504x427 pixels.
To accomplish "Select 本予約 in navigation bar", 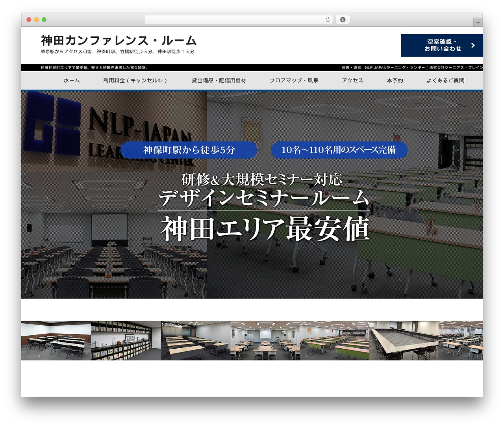I will [395, 80].
